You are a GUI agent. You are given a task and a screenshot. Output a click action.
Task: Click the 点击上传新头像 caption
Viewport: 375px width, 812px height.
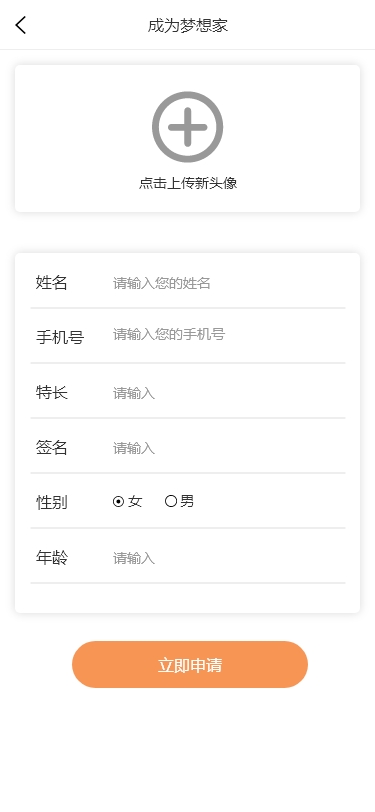point(188,183)
